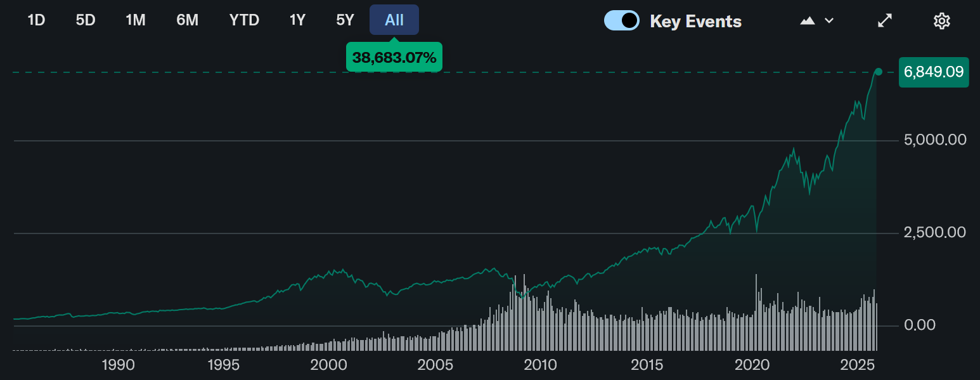Choose the 1M range tab
This screenshot has width=980, height=380.
pyautogui.click(x=136, y=20)
